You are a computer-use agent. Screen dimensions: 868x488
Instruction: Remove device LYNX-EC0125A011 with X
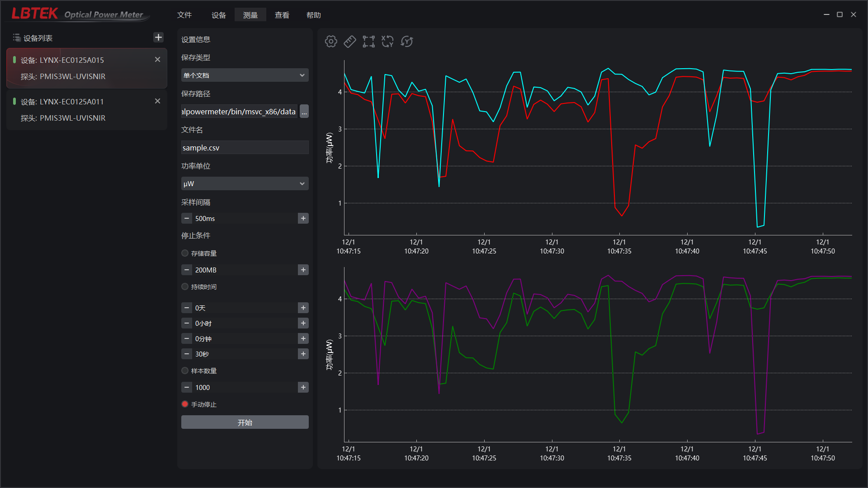[x=157, y=101]
